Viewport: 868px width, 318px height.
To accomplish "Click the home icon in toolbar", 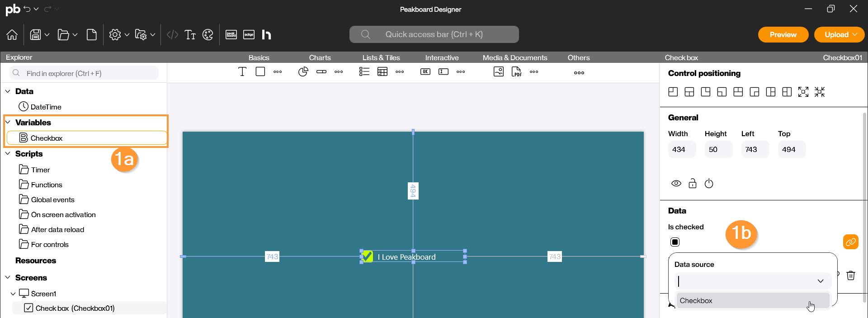I will tap(12, 35).
